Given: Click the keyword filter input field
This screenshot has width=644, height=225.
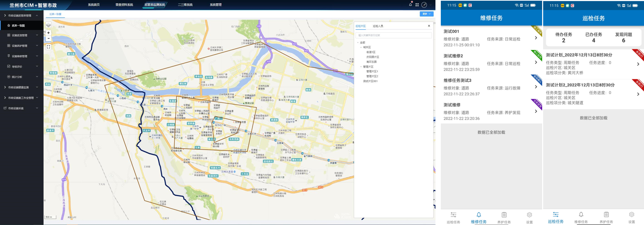Looking at the screenshot, I should 393,35.
